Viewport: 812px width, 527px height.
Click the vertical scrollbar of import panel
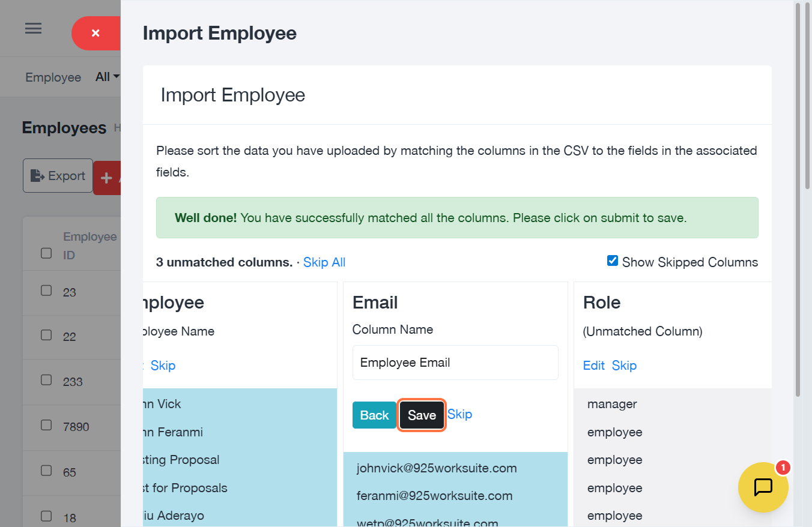[798, 198]
